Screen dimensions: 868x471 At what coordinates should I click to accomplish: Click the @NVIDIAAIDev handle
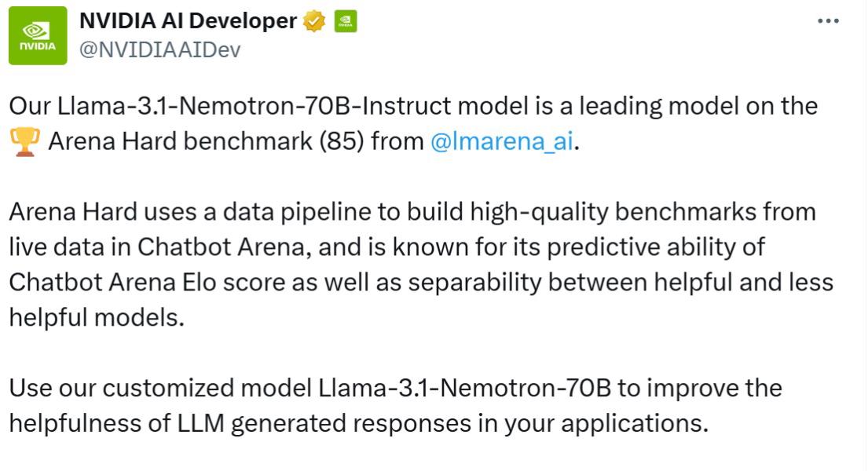pyautogui.click(x=159, y=49)
